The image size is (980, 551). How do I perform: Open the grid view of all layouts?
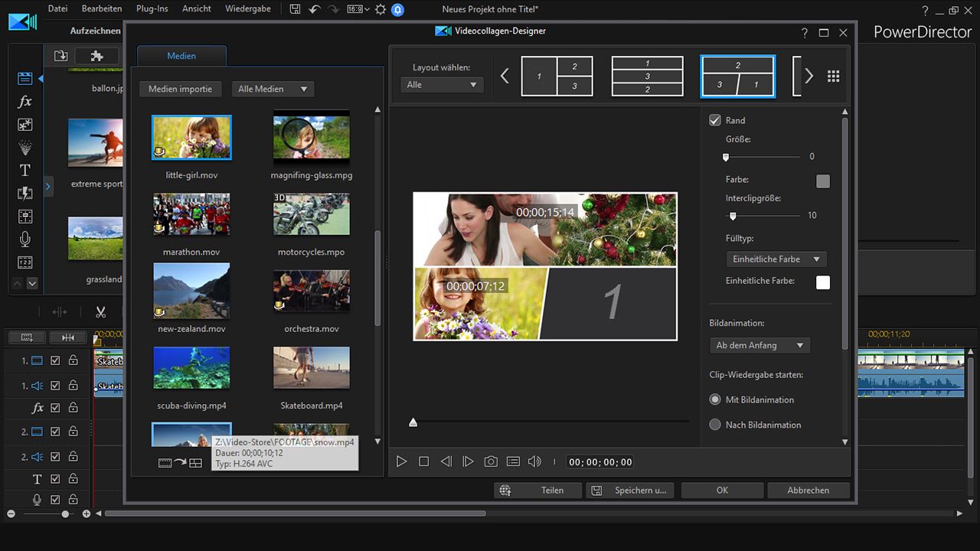tap(834, 77)
